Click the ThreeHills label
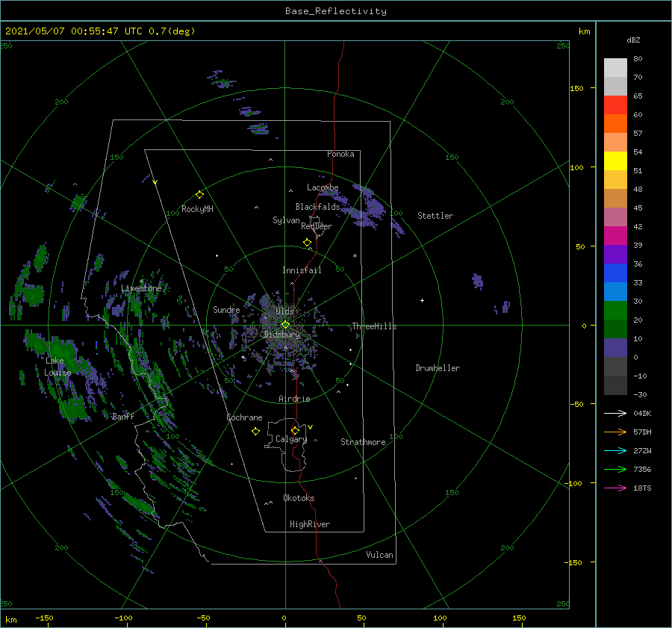 374,326
